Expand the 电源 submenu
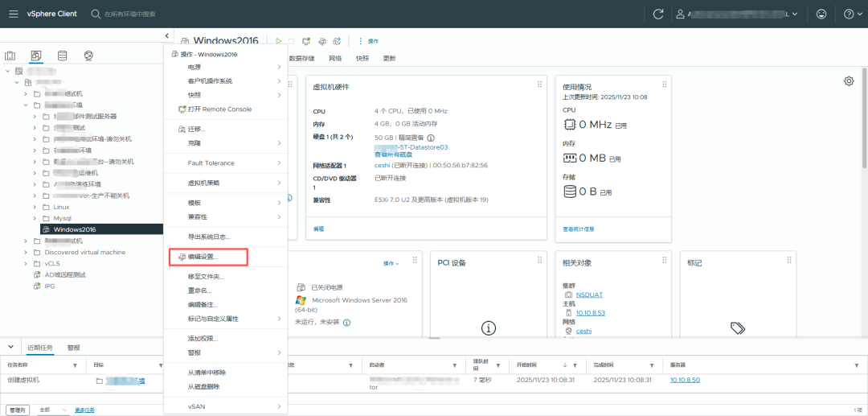868x416 pixels. [226, 67]
